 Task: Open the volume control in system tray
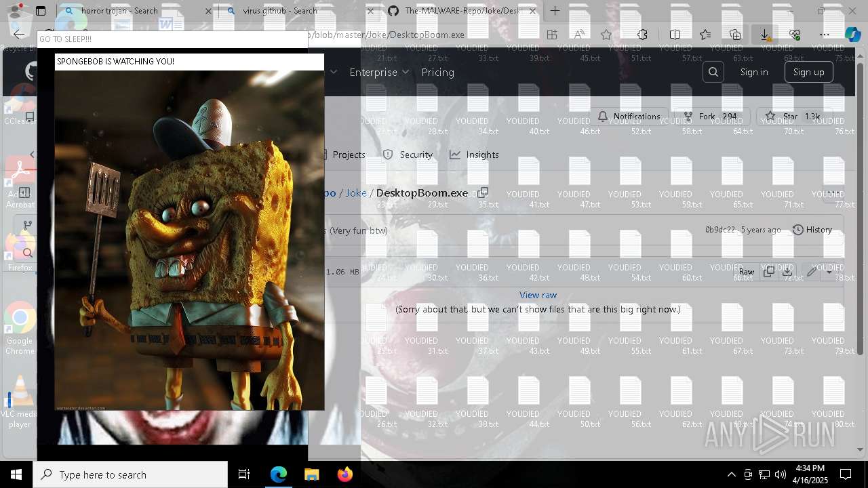coord(781,474)
